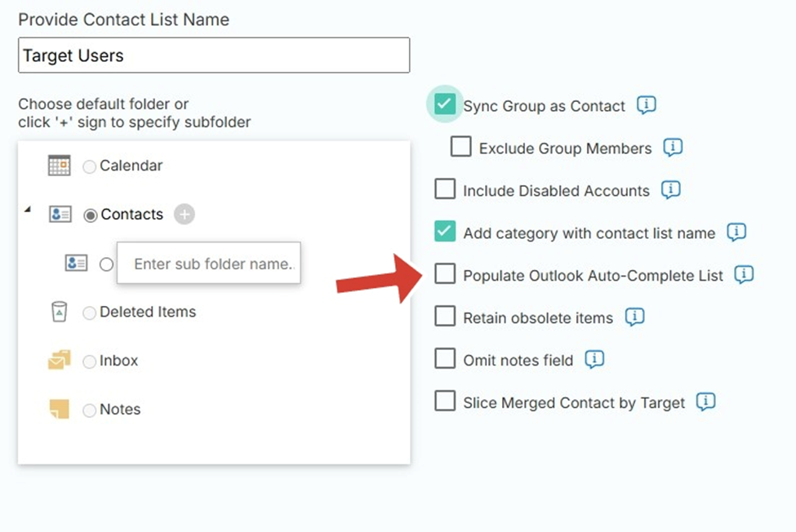The width and height of the screenshot is (796, 532).
Task: Click the Contacts folder card icon
Action: tap(60, 214)
